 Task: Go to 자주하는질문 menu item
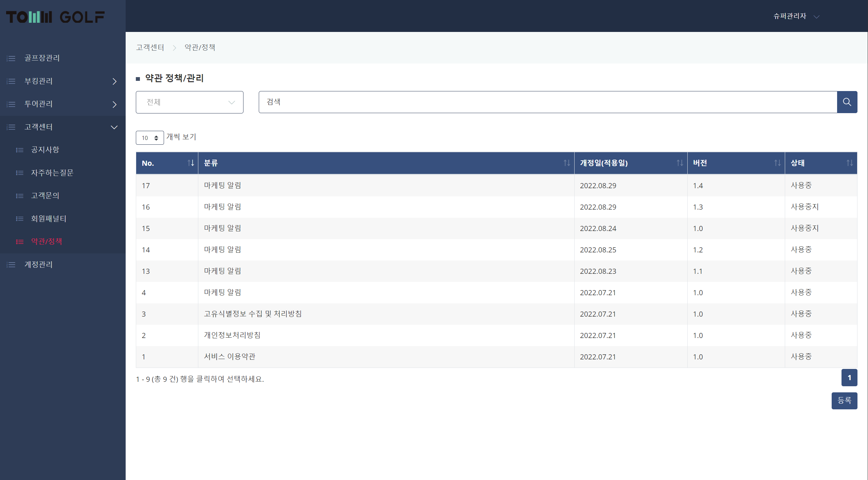coord(52,173)
